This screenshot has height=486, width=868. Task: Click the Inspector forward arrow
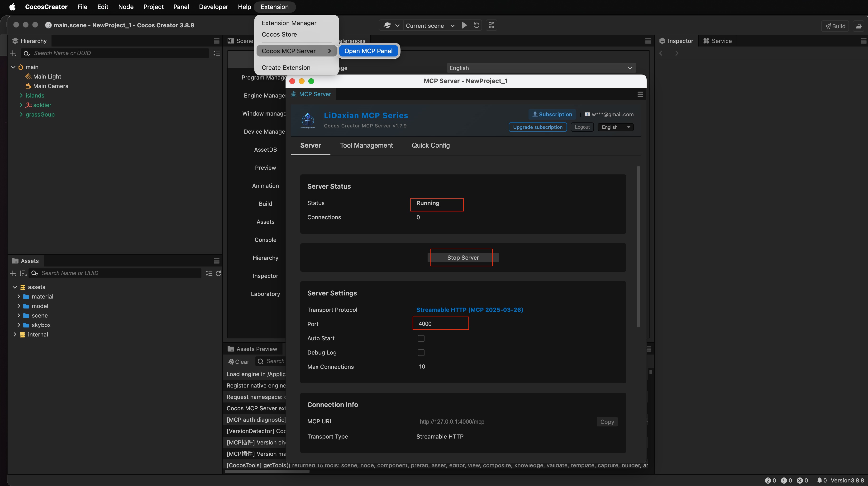pyautogui.click(x=677, y=53)
